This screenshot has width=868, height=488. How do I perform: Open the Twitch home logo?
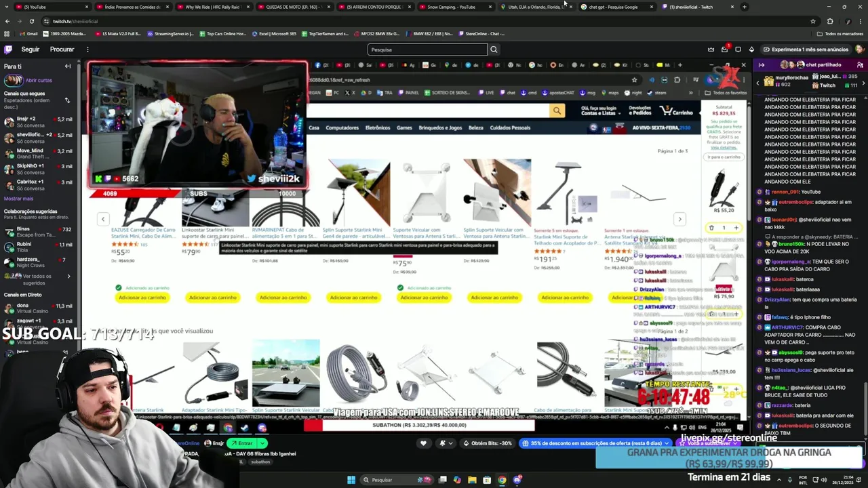click(8, 49)
